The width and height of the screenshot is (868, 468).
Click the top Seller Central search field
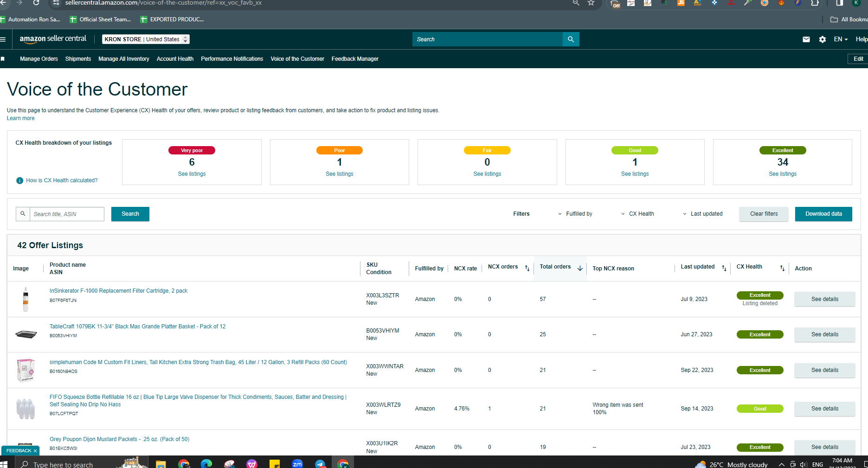487,39
